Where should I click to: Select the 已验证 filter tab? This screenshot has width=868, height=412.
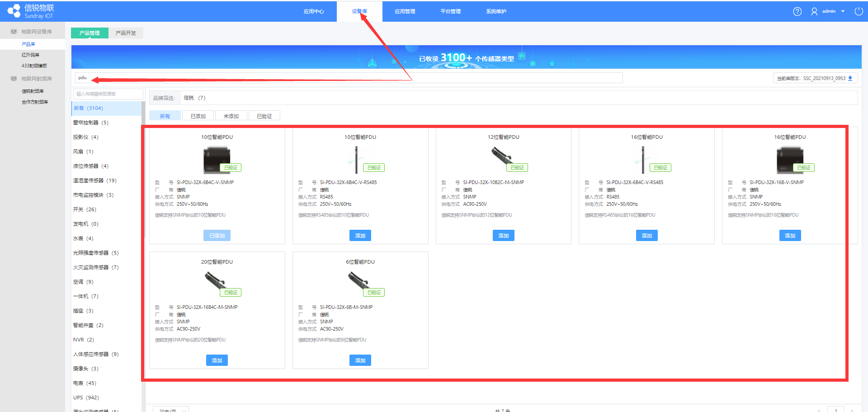click(264, 116)
